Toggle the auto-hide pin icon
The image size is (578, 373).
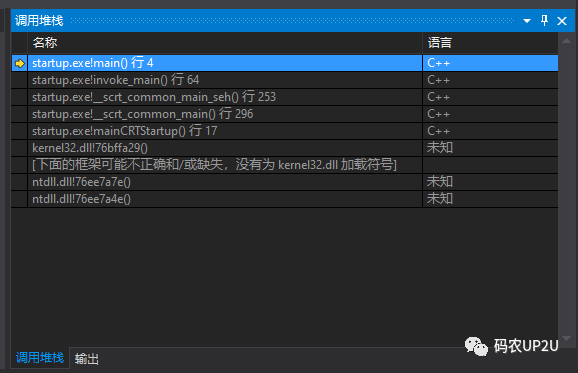[544, 21]
